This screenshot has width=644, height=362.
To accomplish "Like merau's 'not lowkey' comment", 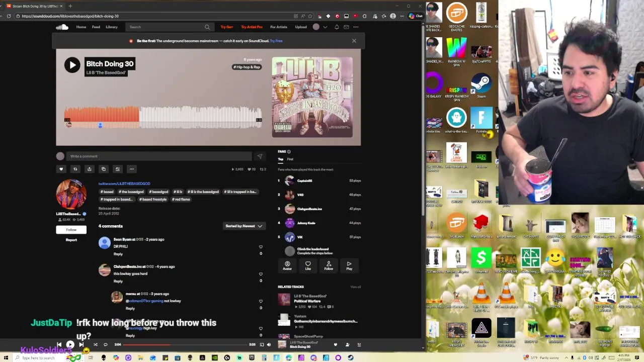I will (x=261, y=301).
